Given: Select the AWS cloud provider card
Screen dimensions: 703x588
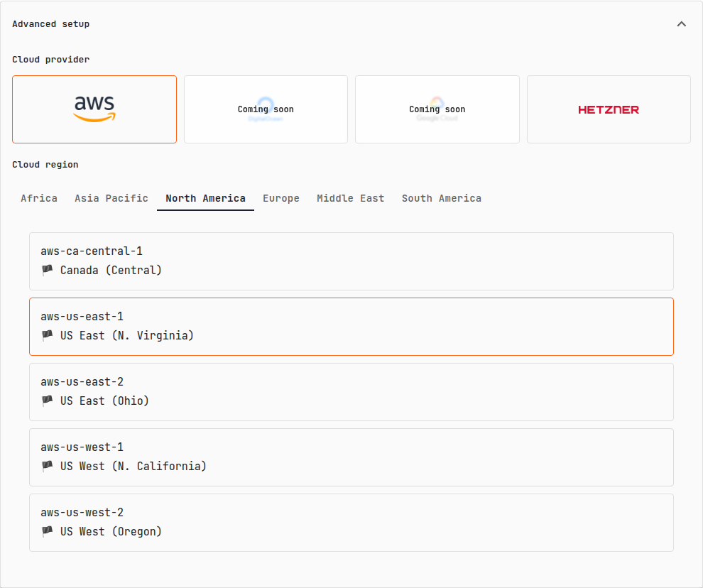Looking at the screenshot, I should pyautogui.click(x=94, y=109).
